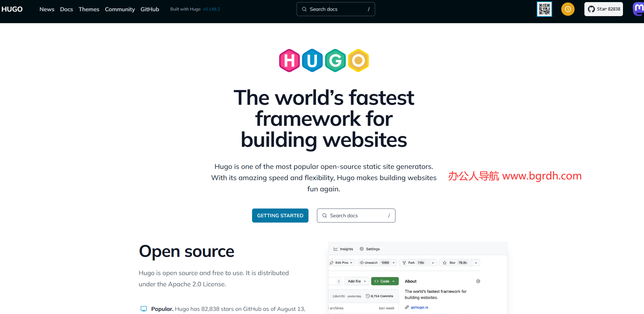Click the colorful HUGO hexagon logo
The width and height of the screenshot is (644, 314).
coord(324,61)
